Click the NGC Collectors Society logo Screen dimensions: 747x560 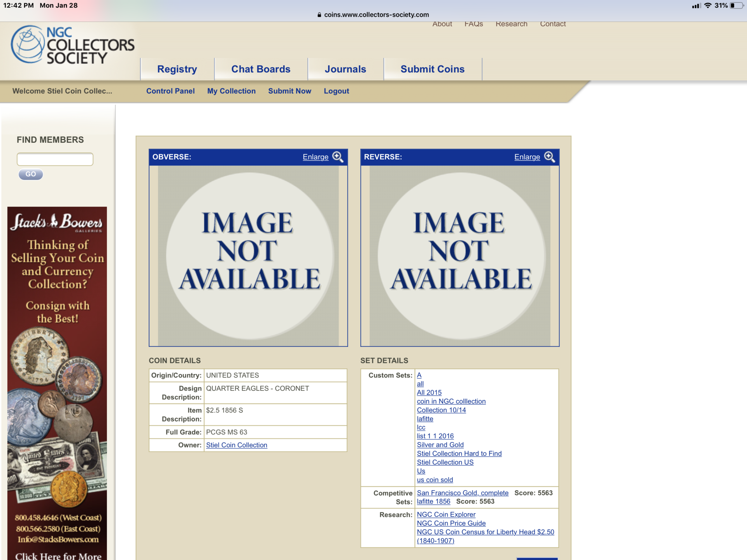73,45
